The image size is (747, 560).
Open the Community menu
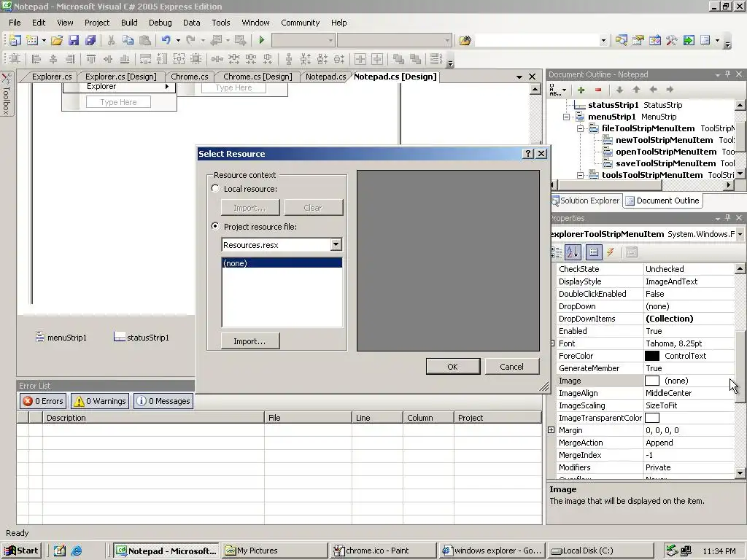(x=300, y=23)
